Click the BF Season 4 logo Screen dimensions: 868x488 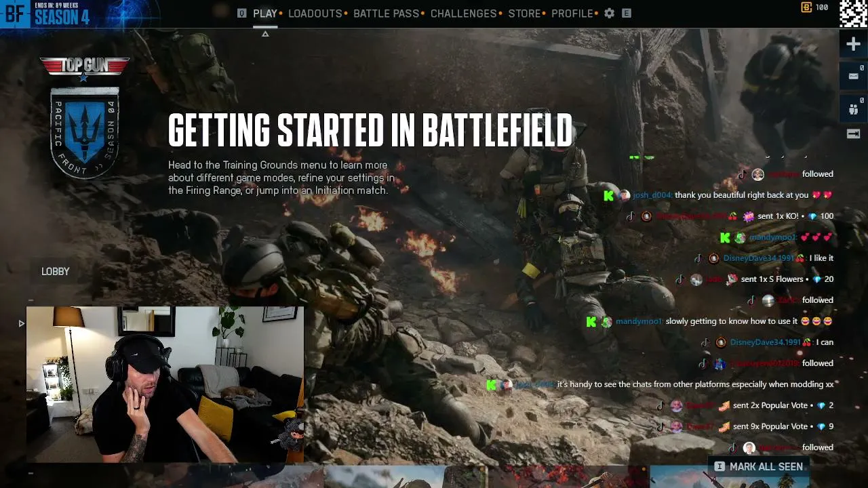[45, 14]
